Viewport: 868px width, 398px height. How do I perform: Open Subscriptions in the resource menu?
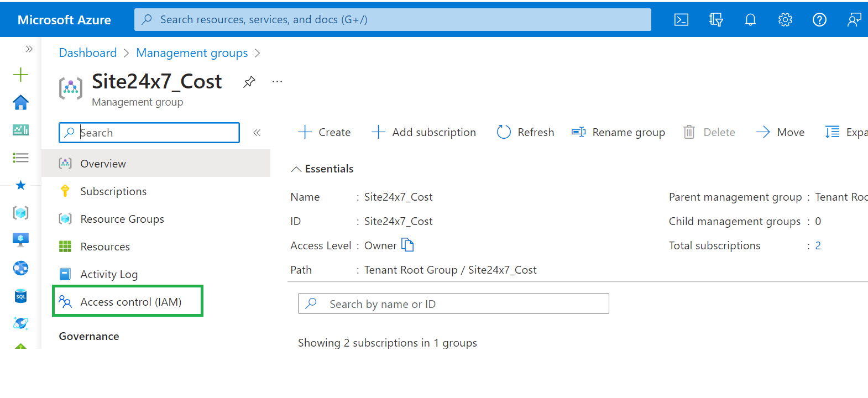[113, 191]
